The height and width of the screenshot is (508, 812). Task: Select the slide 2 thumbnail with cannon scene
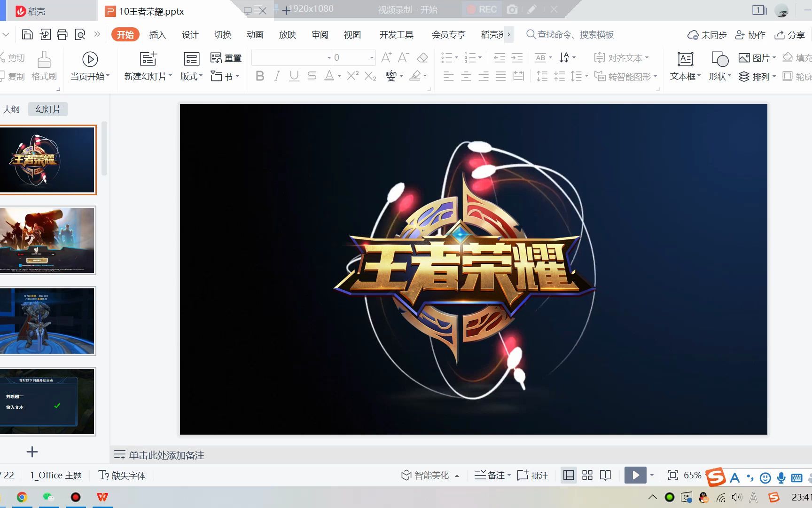[47, 240]
